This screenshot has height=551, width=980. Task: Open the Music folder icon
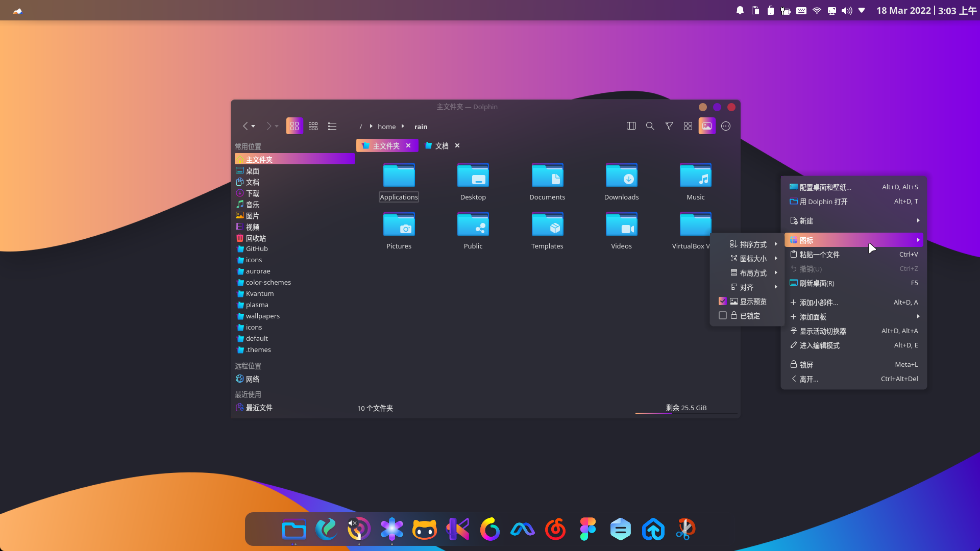click(696, 176)
